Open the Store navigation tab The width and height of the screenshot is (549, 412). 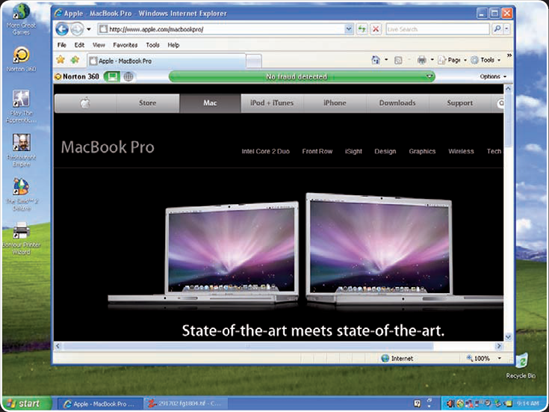point(147,103)
